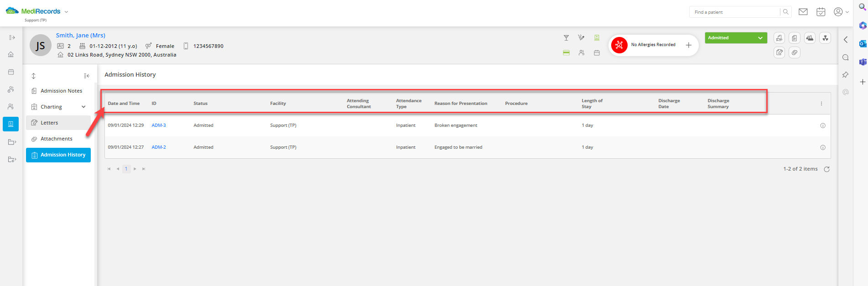868x286 pixels.
Task: Open the mail envelope icon
Action: [x=803, y=12]
